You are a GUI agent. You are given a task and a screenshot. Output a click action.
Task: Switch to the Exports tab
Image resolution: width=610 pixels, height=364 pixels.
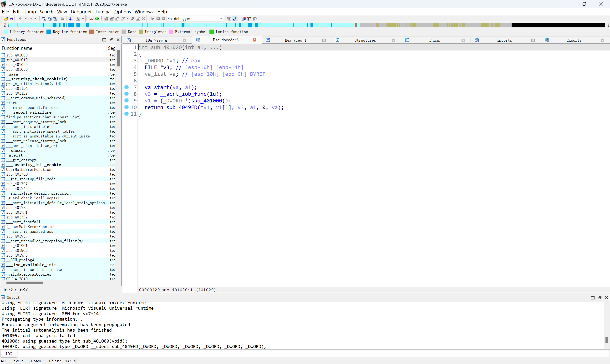574,40
